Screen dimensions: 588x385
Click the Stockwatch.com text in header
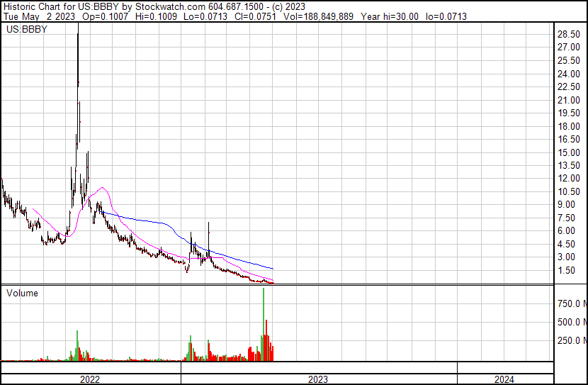(x=170, y=7)
